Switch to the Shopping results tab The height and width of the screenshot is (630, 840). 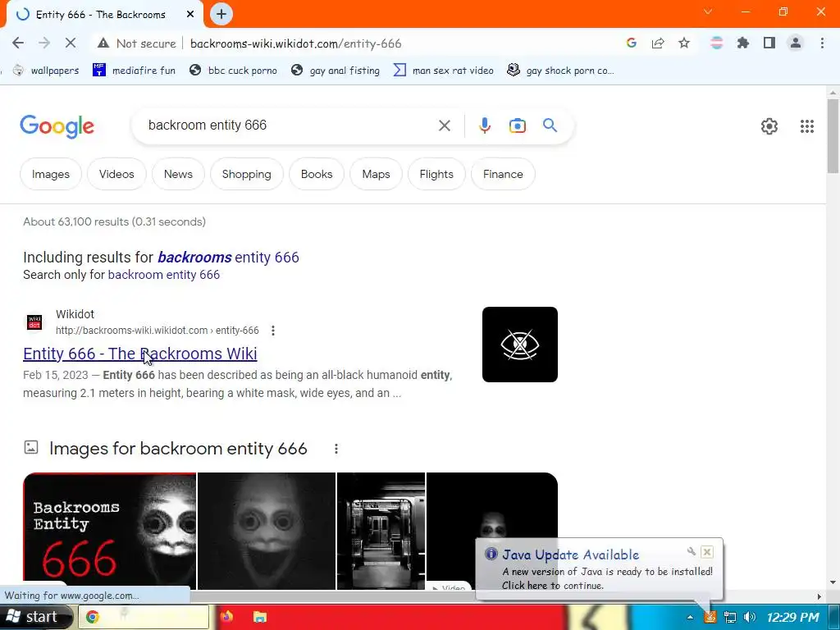coord(246,174)
